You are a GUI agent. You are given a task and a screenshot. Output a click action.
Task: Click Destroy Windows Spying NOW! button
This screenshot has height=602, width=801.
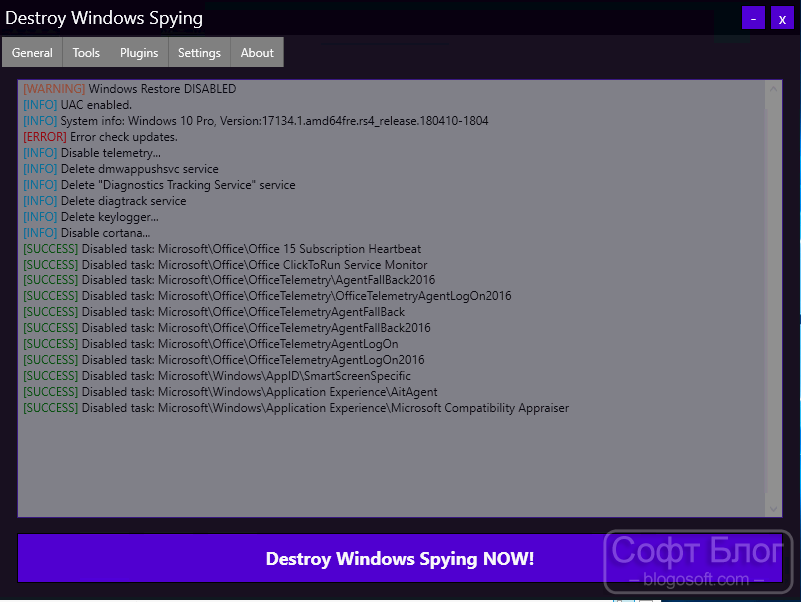pos(399,558)
